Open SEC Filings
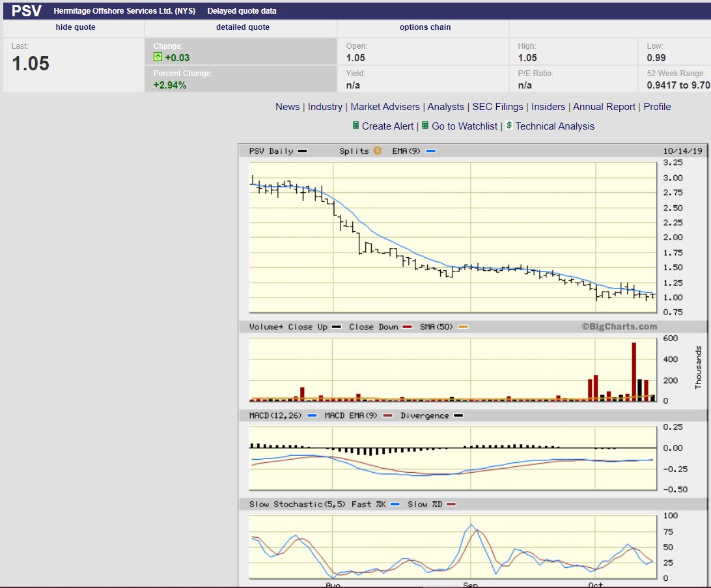Image resolution: width=711 pixels, height=588 pixels. point(497,107)
